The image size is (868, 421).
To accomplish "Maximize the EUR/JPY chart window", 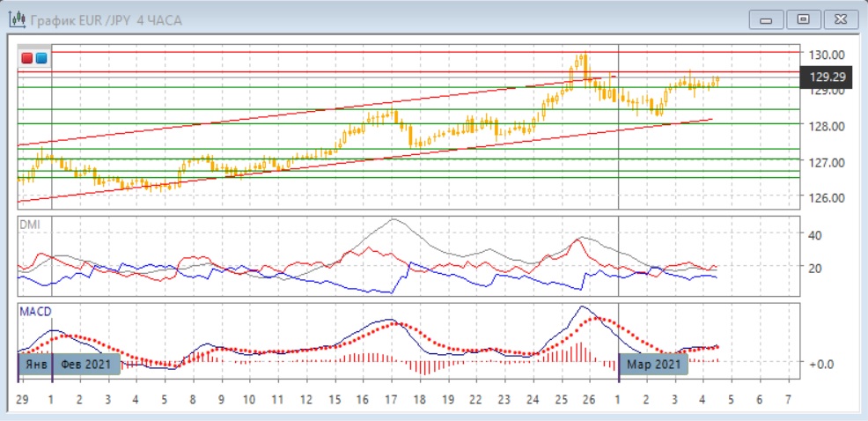I will [x=802, y=19].
